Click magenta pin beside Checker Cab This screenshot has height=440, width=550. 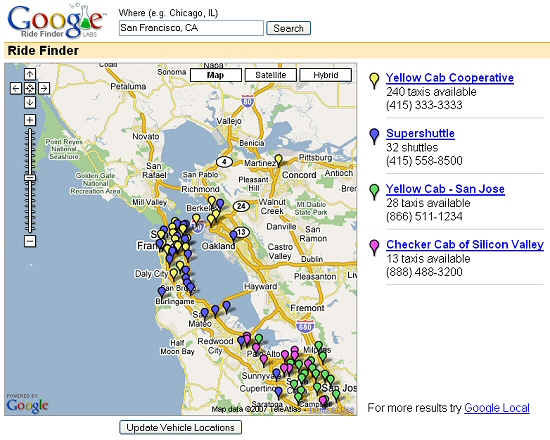[x=375, y=247]
